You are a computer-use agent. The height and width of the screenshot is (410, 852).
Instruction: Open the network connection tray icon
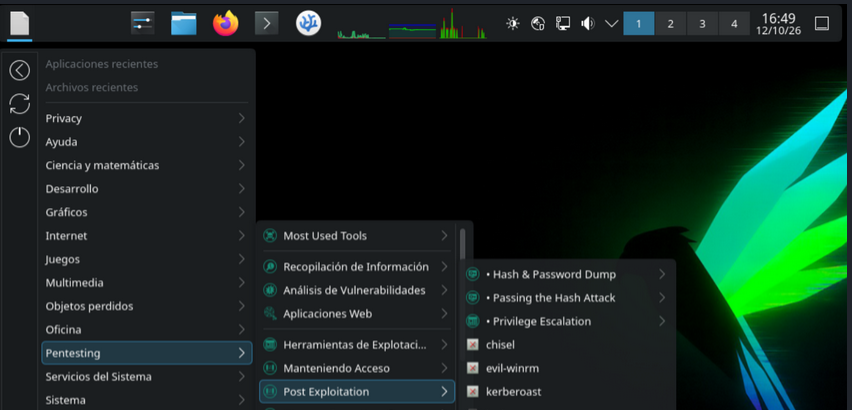[563, 23]
